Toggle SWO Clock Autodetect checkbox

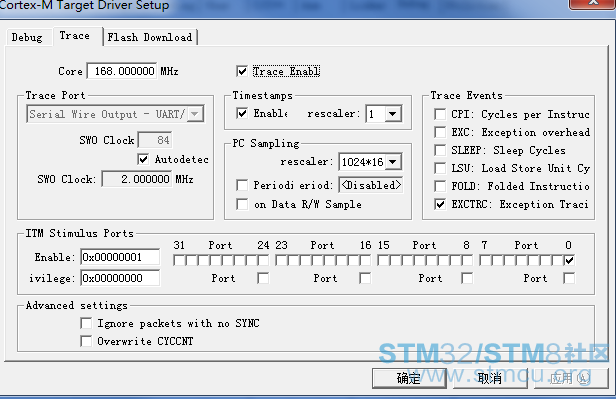[x=143, y=159]
